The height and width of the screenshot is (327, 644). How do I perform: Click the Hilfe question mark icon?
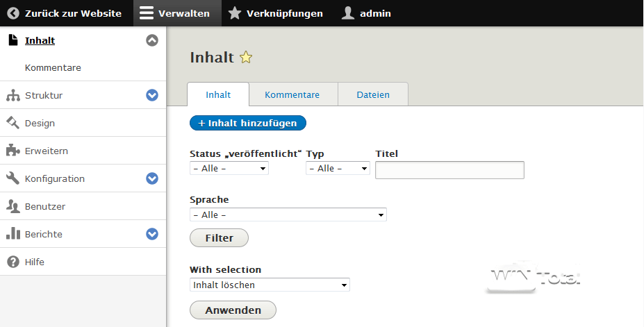(x=13, y=262)
